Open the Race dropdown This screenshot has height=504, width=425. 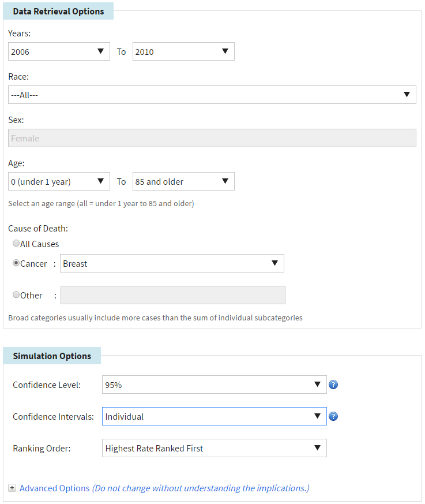point(212,95)
